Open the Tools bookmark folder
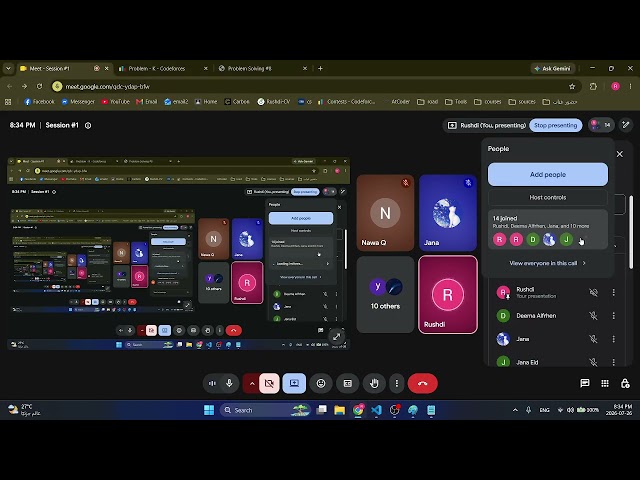640x480 pixels. (456, 102)
